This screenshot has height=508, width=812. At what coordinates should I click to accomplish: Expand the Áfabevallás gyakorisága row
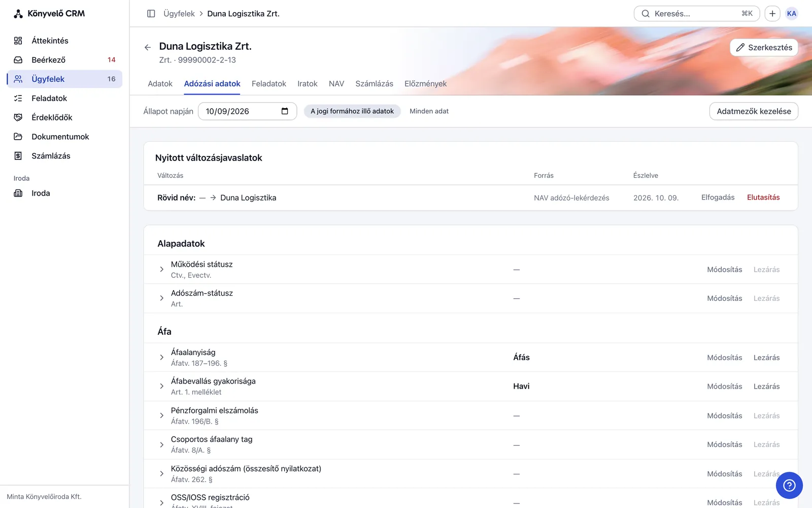tap(162, 387)
